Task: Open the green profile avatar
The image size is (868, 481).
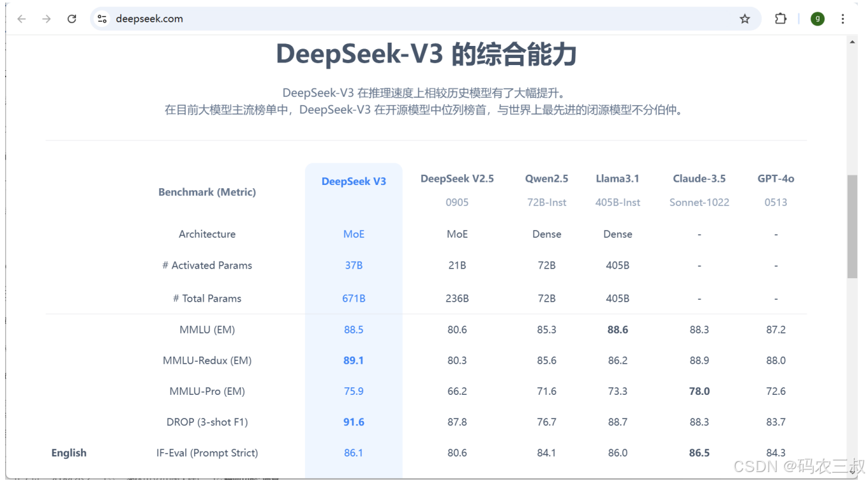Action: 818,19
